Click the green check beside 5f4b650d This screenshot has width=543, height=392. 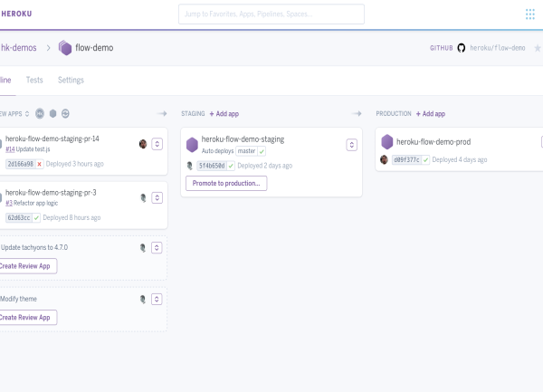[231, 166]
